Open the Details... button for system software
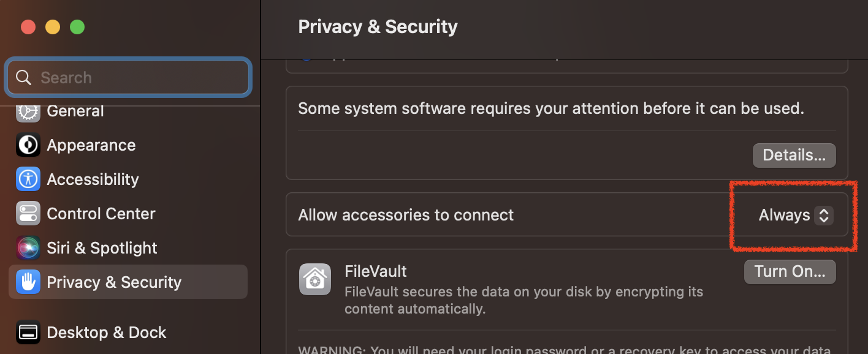Screen dimensions: 868x354 (x=794, y=156)
